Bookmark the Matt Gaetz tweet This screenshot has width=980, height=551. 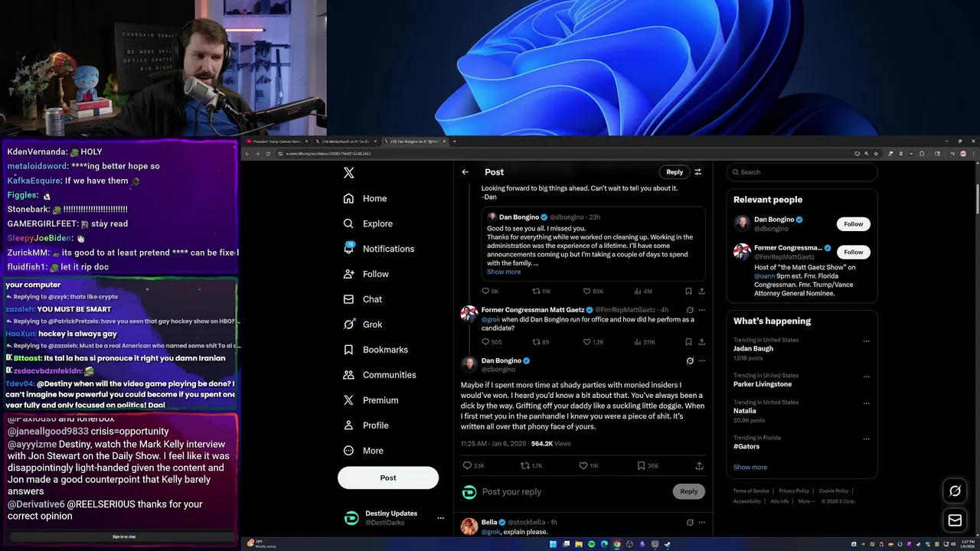pos(688,342)
